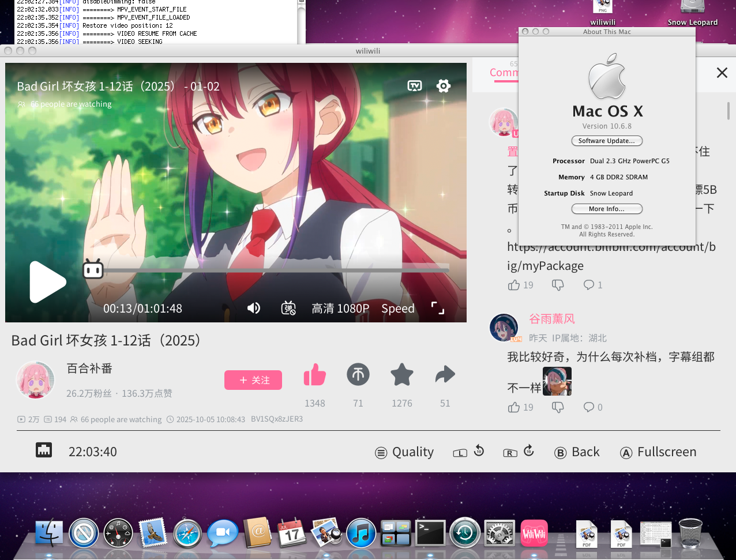
Task: Click More Info in About This Mac
Action: [607, 209]
